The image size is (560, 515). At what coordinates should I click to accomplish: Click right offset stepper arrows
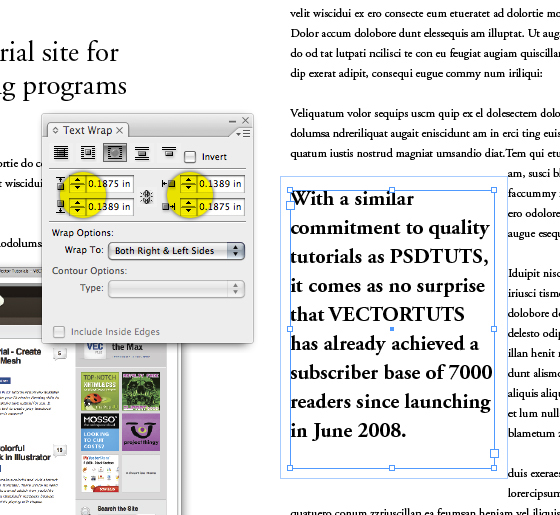tap(188, 207)
